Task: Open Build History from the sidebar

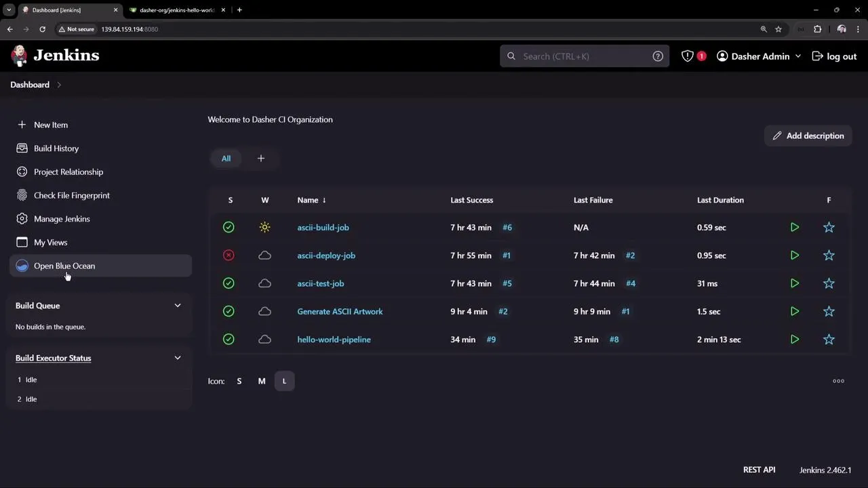Action: point(56,148)
